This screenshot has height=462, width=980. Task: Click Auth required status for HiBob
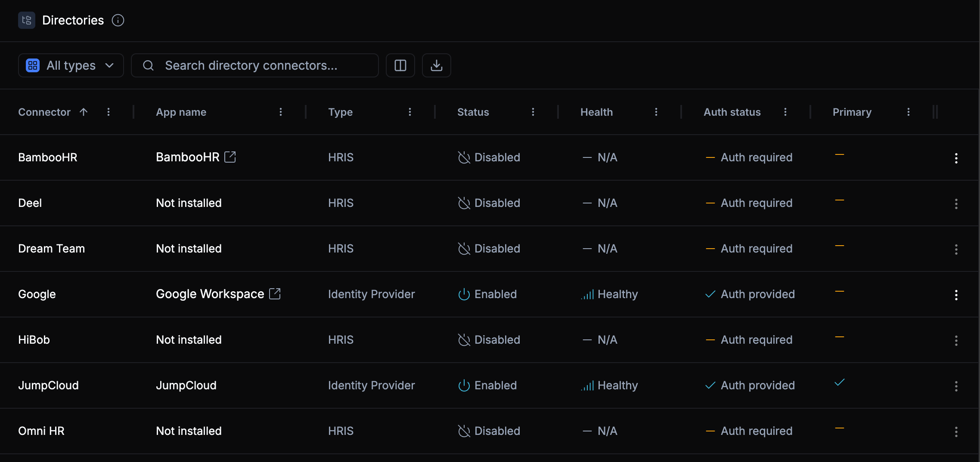(757, 339)
